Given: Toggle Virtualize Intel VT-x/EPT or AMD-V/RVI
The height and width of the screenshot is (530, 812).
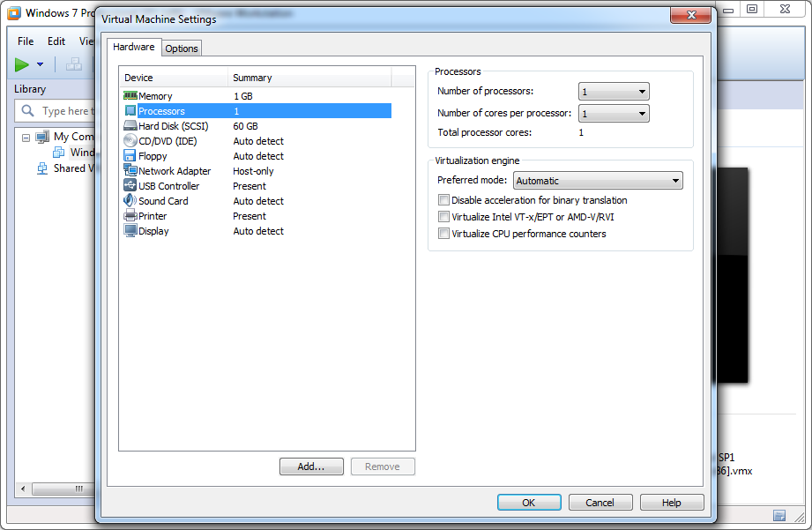Looking at the screenshot, I should tap(443, 217).
